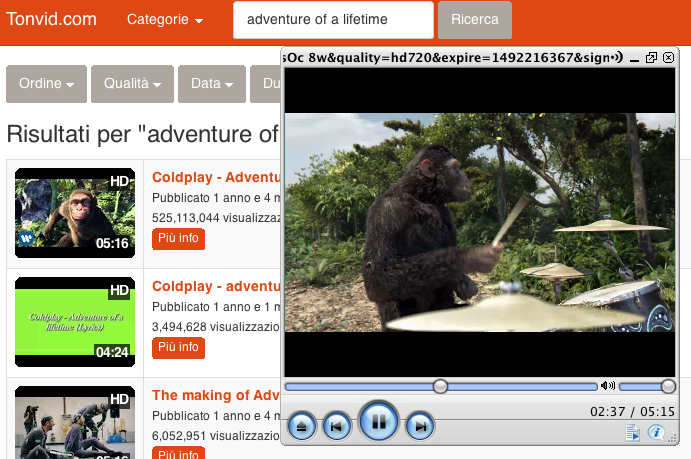
Task: Minimize the video player window
Action: pyautogui.click(x=635, y=59)
